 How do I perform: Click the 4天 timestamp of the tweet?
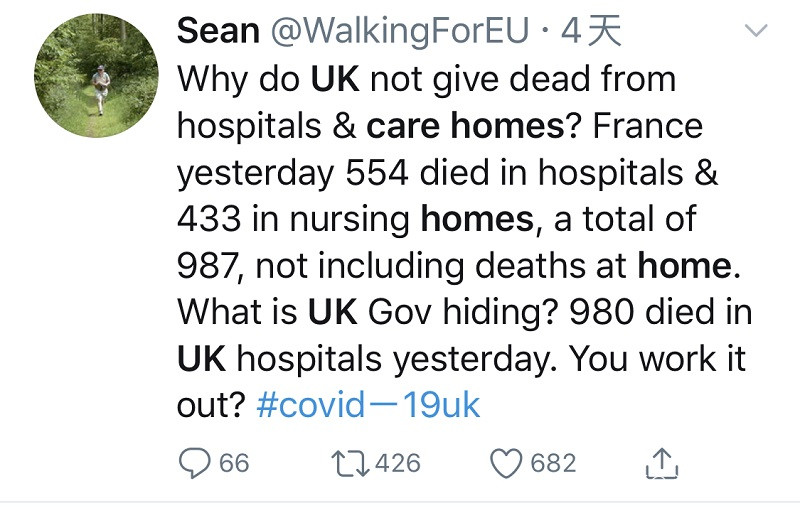pyautogui.click(x=592, y=32)
